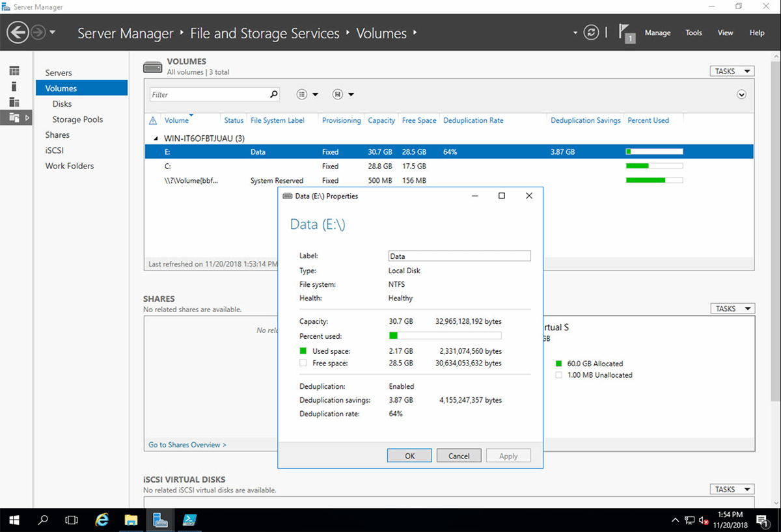Viewport: 781px width, 532px height.
Task: Open the Tools menu
Action: 693,33
